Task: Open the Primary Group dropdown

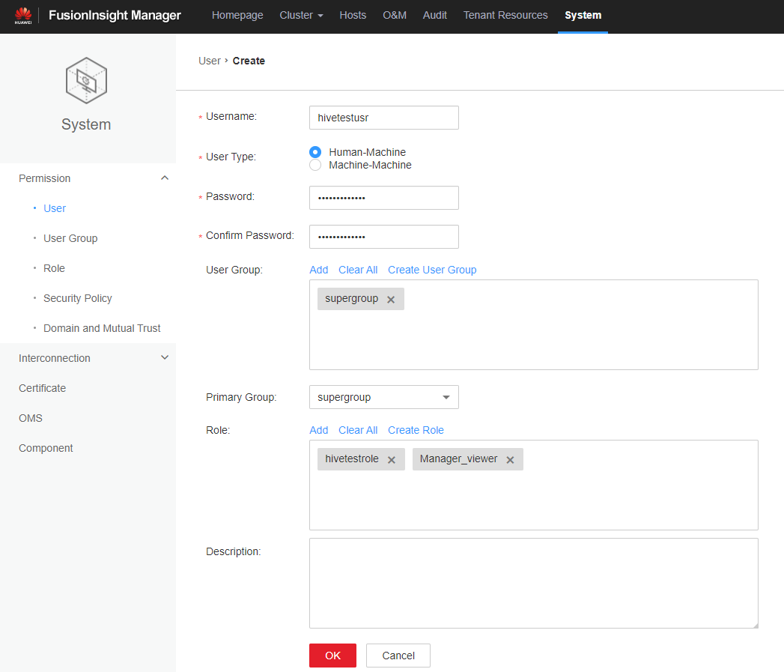Action: [x=383, y=397]
